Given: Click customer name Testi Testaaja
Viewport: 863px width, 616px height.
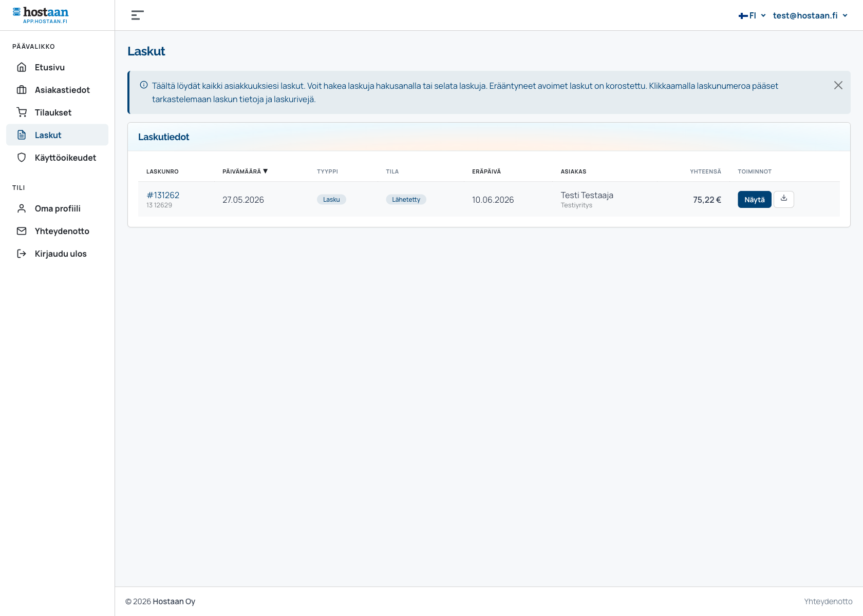Looking at the screenshot, I should click(x=587, y=195).
